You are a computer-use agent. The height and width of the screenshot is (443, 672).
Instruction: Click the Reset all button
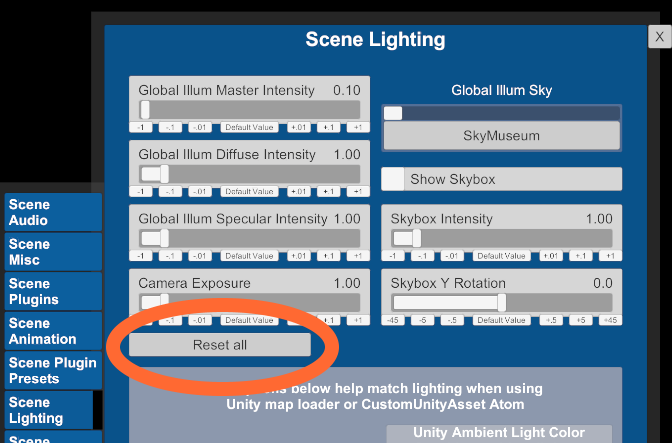(x=220, y=345)
